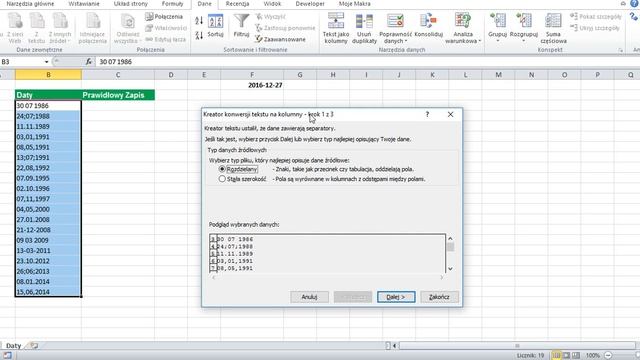
Task: Click the Konsoliduj icon
Action: pos(428,20)
